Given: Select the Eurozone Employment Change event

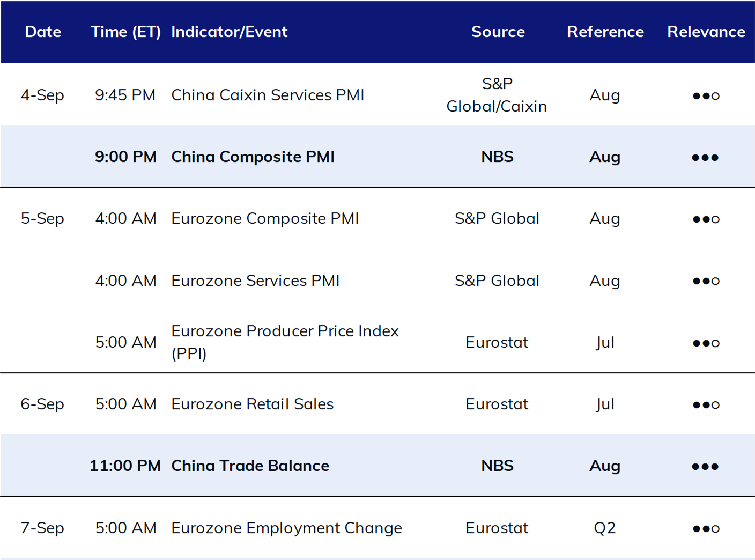Looking at the screenshot, I should click(286, 528).
